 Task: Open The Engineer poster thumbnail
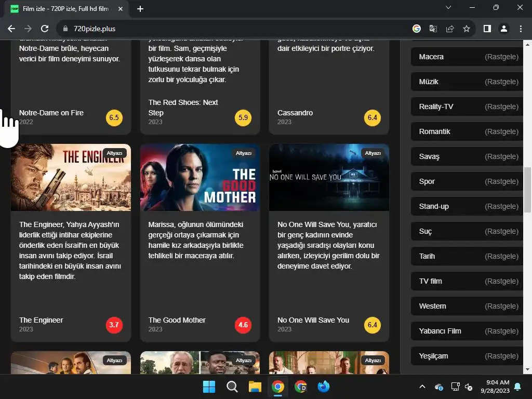71,178
